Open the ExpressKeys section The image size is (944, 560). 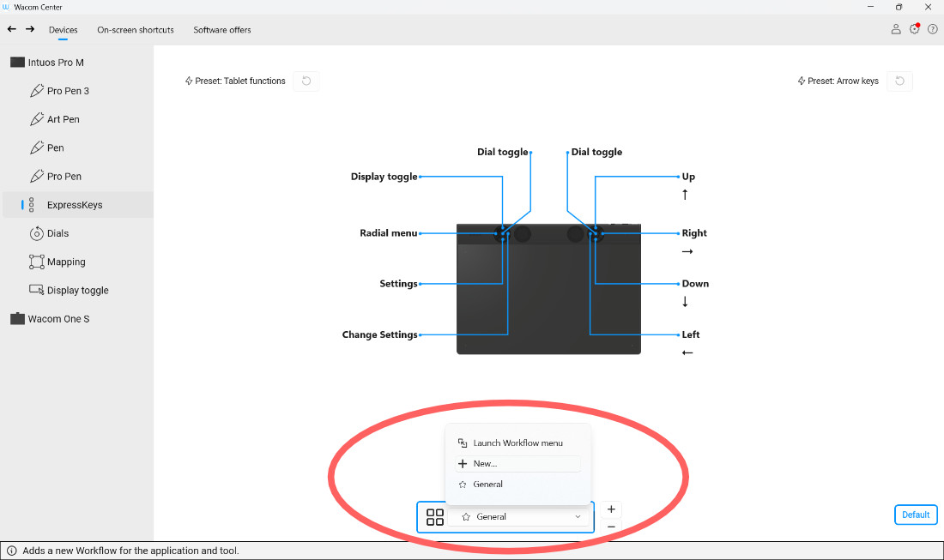(77, 204)
